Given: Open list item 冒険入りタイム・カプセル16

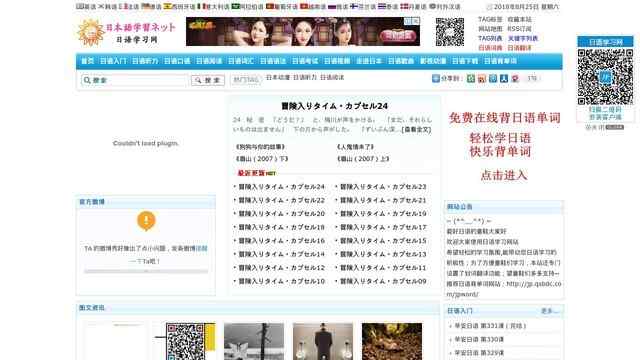Looking at the screenshot, I should 282,240.
